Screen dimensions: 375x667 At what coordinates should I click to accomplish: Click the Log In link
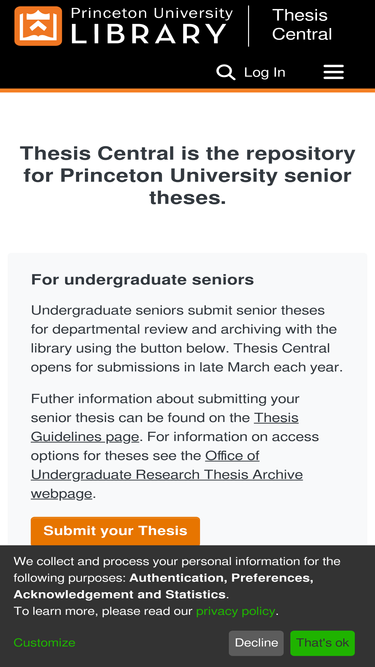pos(264,73)
